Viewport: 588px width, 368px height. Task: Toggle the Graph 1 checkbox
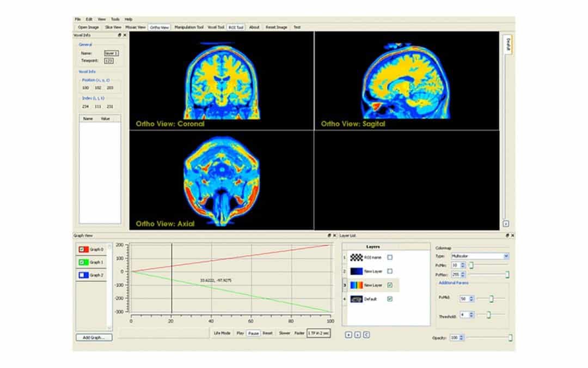(x=82, y=262)
